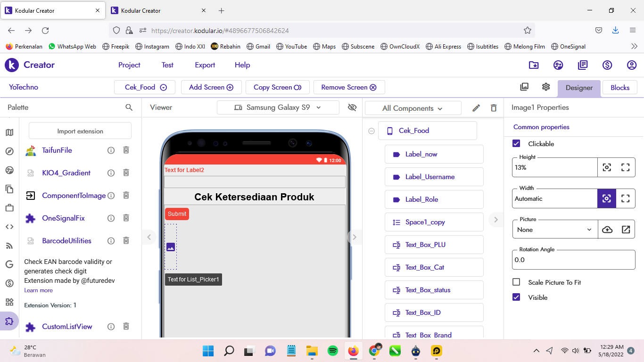Uncheck the Clickable checkbox

coord(516,144)
